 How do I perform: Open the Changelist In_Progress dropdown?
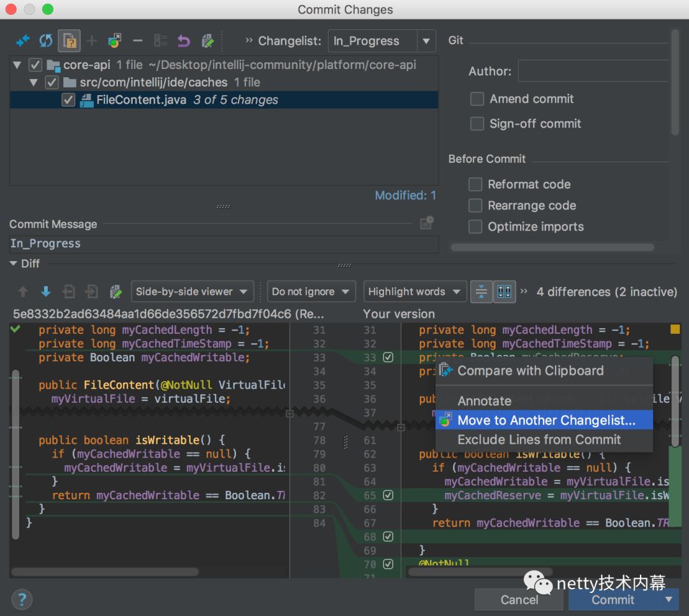point(382,41)
